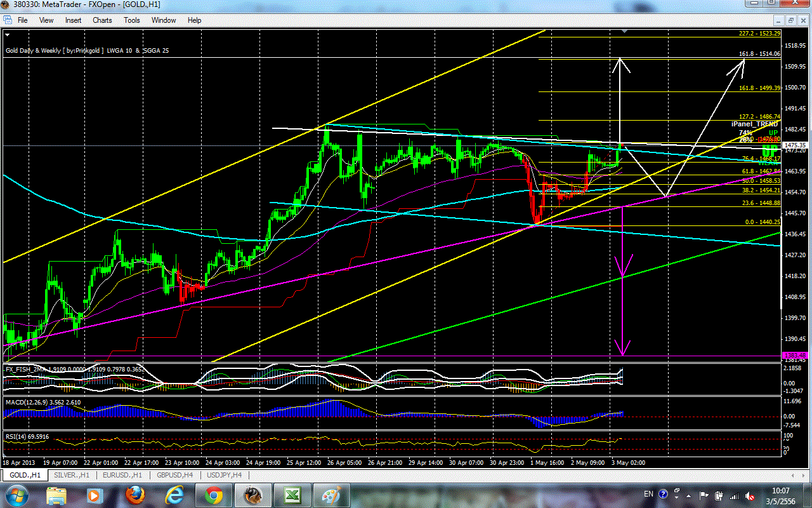Select the Gold Daily & Weekly indicator label
The width and height of the screenshot is (812, 508).
click(88, 51)
